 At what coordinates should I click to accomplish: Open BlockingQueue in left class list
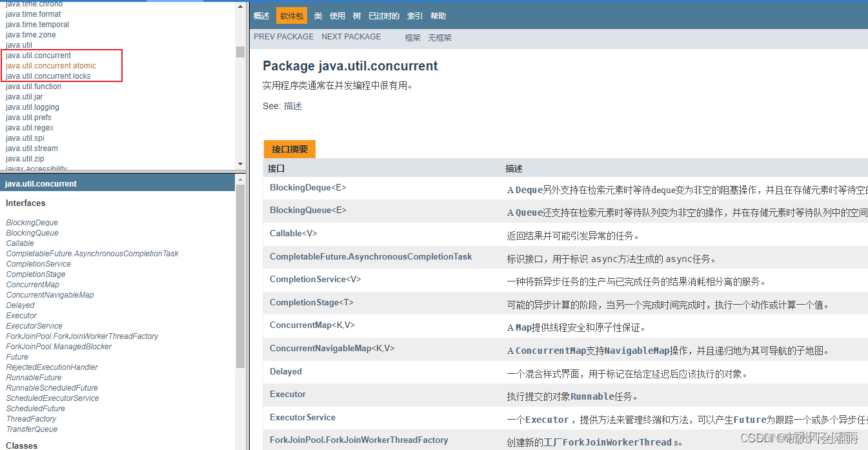coord(32,233)
